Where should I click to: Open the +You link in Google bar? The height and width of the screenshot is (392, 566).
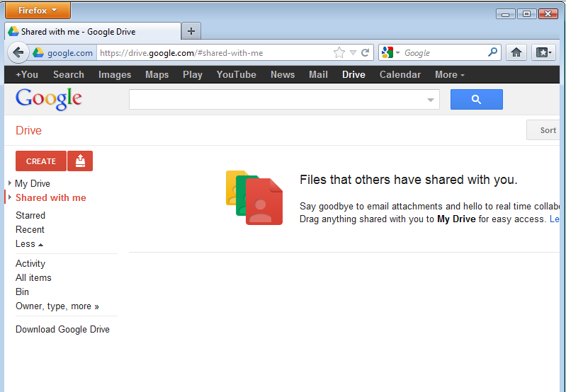[x=27, y=74]
